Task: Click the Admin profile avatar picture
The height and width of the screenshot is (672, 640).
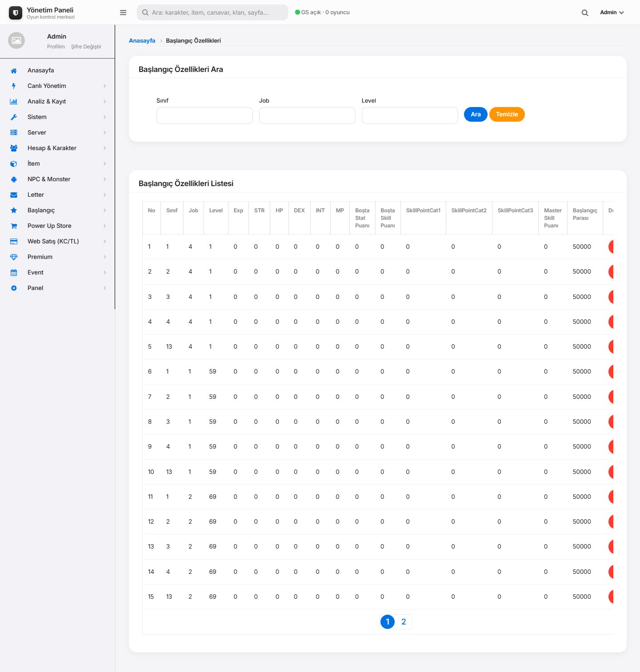Action: pyautogui.click(x=16, y=40)
